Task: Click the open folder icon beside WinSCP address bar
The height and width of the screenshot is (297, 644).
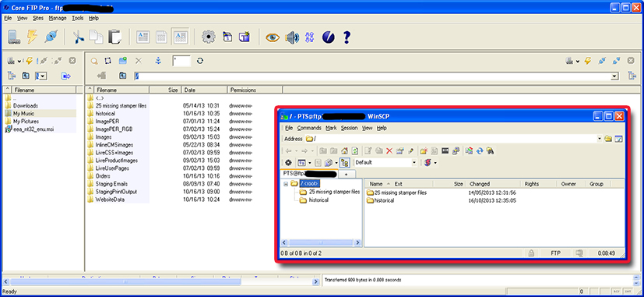Action: pyautogui.click(x=608, y=139)
